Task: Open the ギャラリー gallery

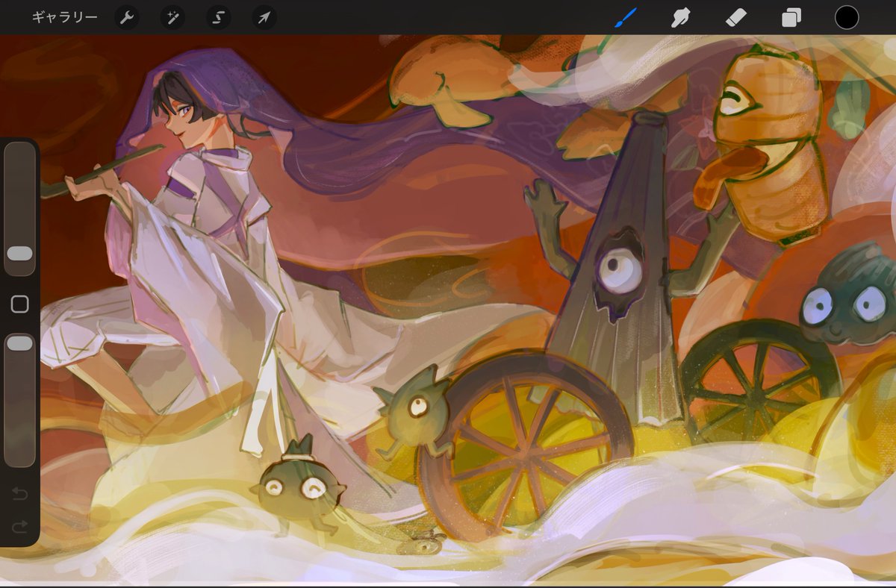Action: click(x=64, y=18)
